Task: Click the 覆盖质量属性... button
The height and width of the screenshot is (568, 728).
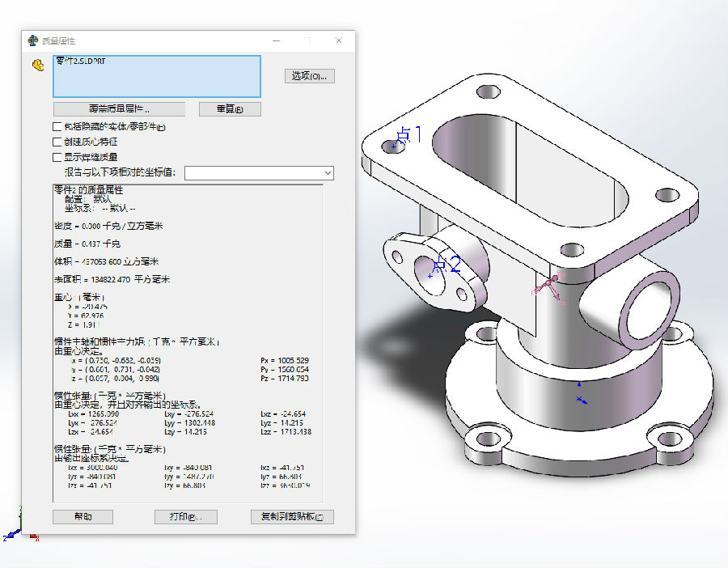Action: click(119, 108)
